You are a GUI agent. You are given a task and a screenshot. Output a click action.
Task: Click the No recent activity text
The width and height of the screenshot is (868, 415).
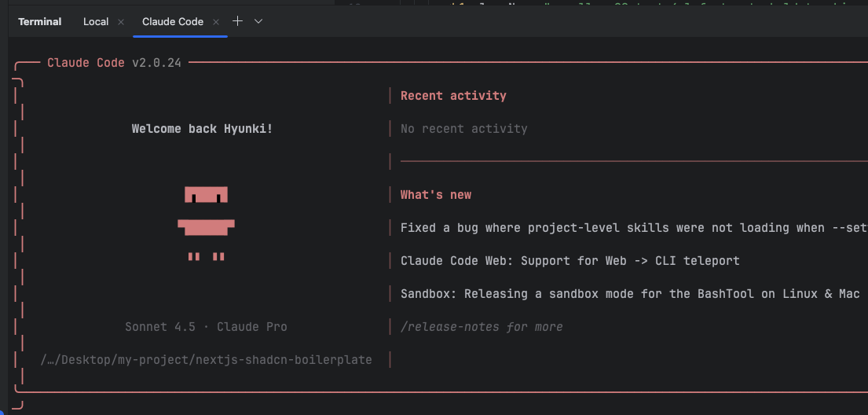coord(464,129)
